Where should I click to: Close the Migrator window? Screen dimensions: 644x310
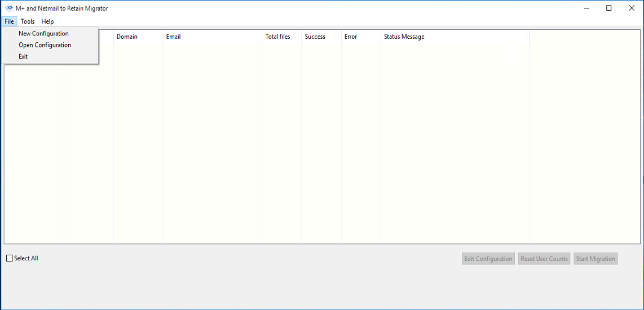pos(632,8)
